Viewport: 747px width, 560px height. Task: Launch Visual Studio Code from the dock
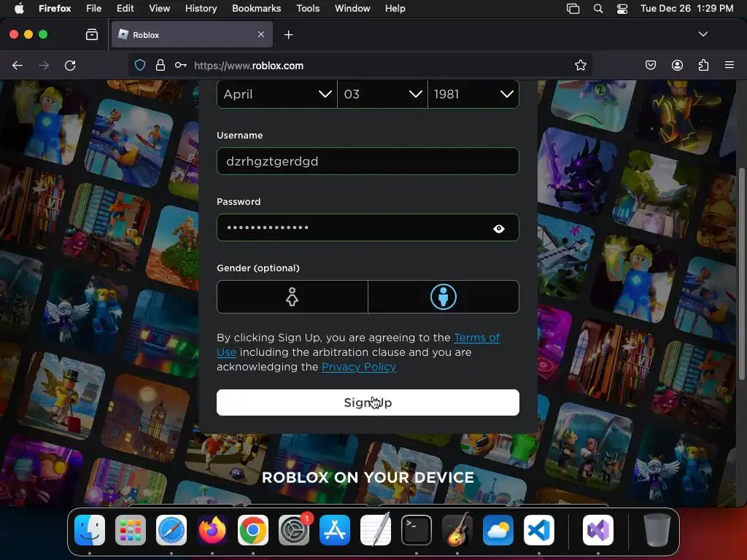pos(539,530)
